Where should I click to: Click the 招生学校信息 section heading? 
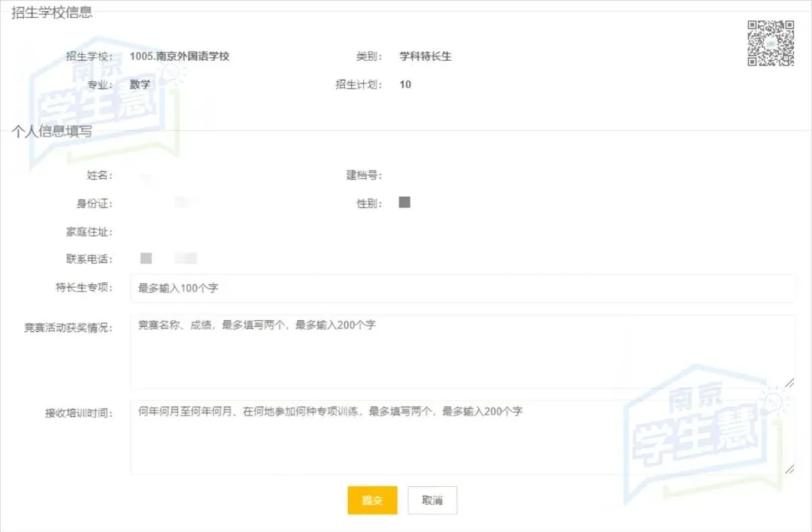click(x=52, y=13)
